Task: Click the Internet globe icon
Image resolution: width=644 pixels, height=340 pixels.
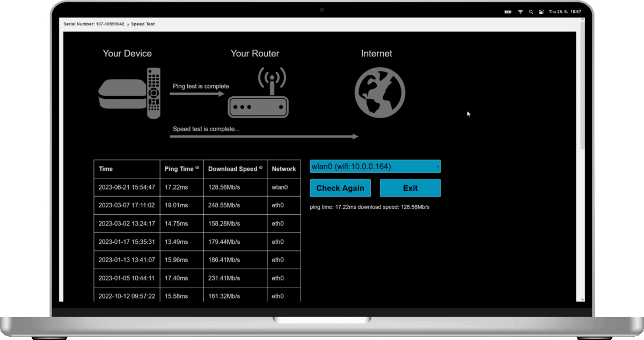Action: 379,92
